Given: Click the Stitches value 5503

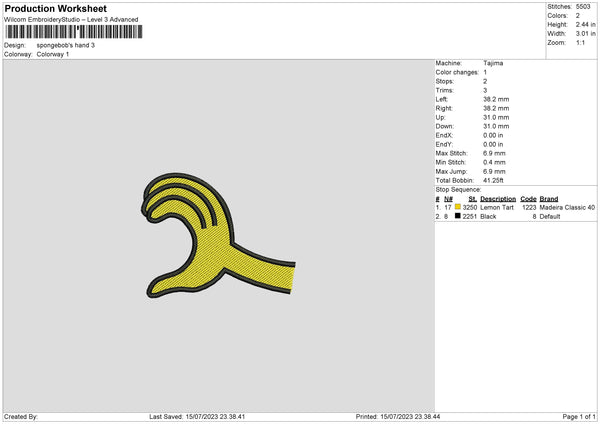Looking at the screenshot, I should coord(583,7).
